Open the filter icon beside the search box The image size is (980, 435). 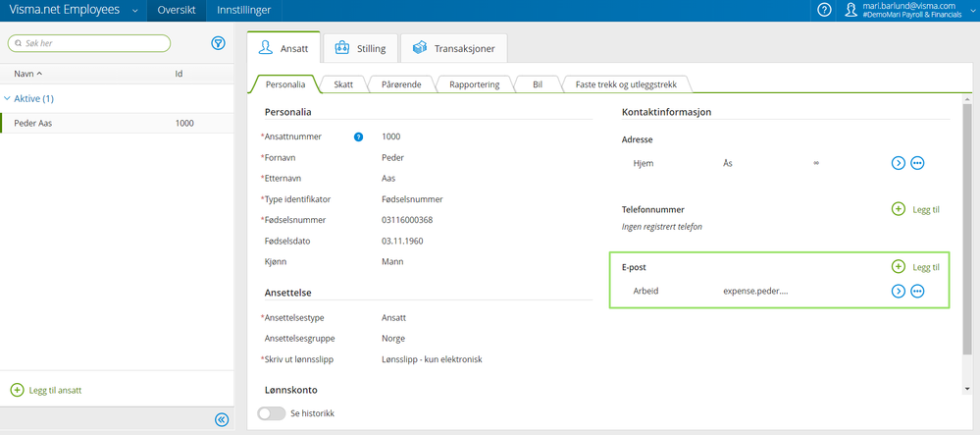pyautogui.click(x=218, y=43)
